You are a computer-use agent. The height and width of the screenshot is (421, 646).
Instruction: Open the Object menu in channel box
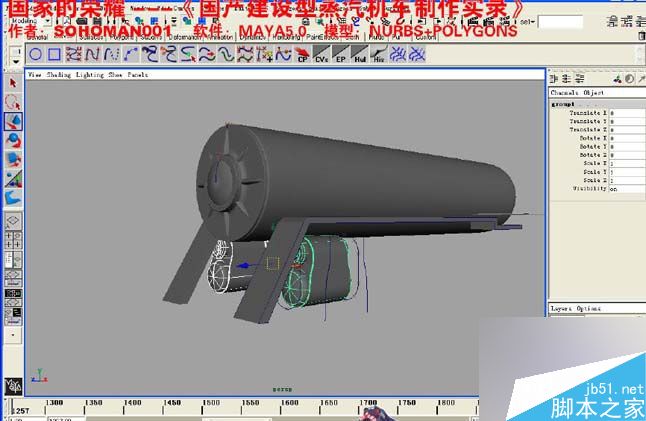click(594, 93)
